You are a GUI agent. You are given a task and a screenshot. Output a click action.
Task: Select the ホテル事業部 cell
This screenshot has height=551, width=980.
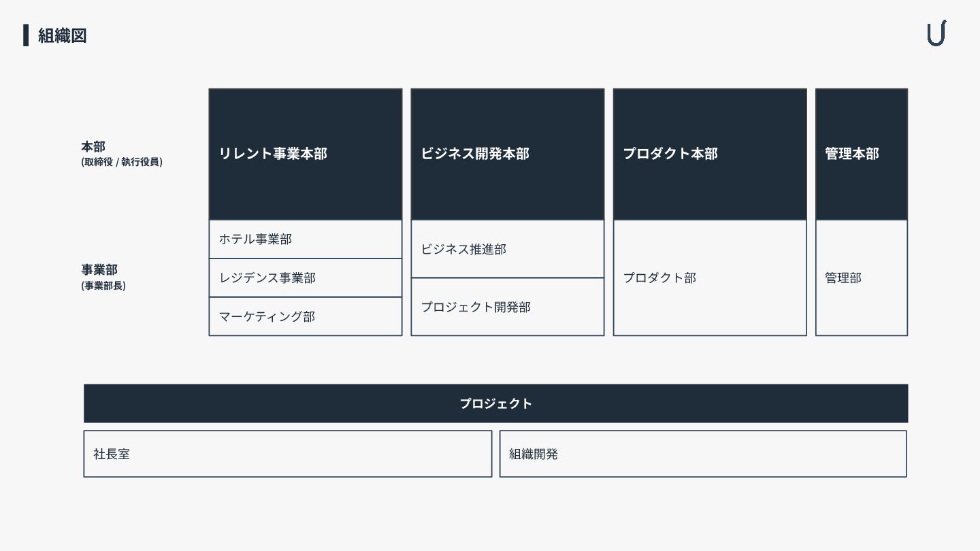pyautogui.click(x=305, y=239)
